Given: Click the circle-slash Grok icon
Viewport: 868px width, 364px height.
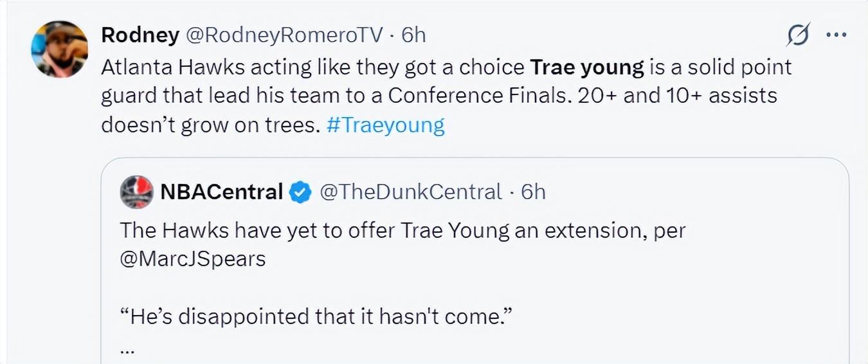Looking at the screenshot, I should tap(799, 35).
